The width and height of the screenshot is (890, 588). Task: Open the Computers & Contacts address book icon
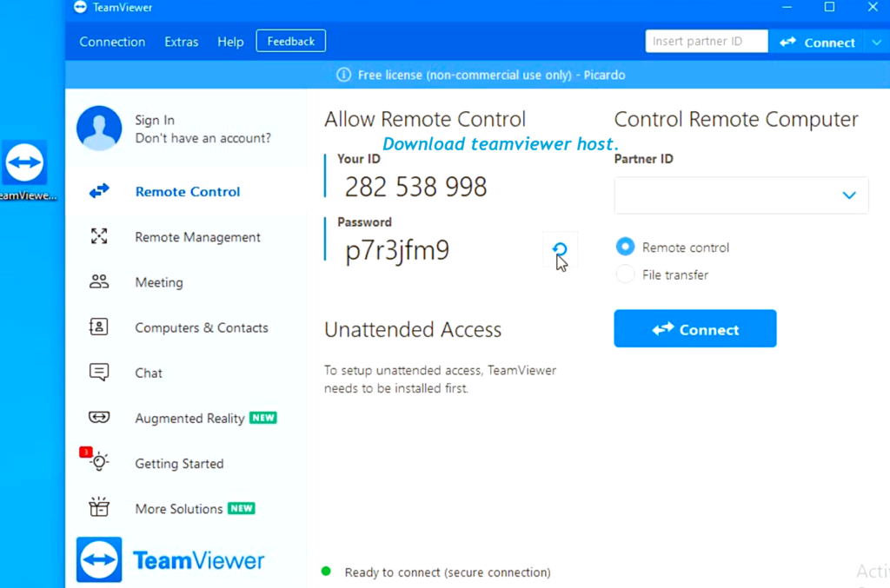coord(99,327)
